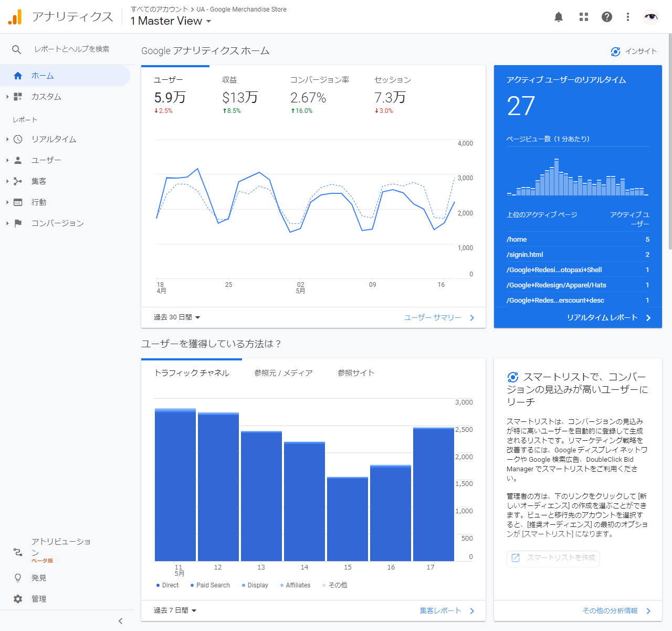Click the スマートリストを作成 button
672x631 pixels.
tap(553, 558)
